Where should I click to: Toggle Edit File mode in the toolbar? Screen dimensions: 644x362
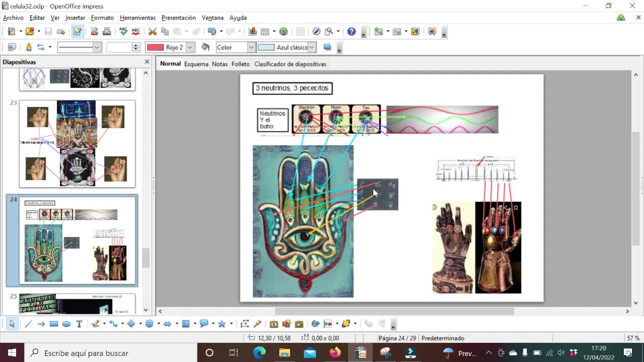pos(77,32)
